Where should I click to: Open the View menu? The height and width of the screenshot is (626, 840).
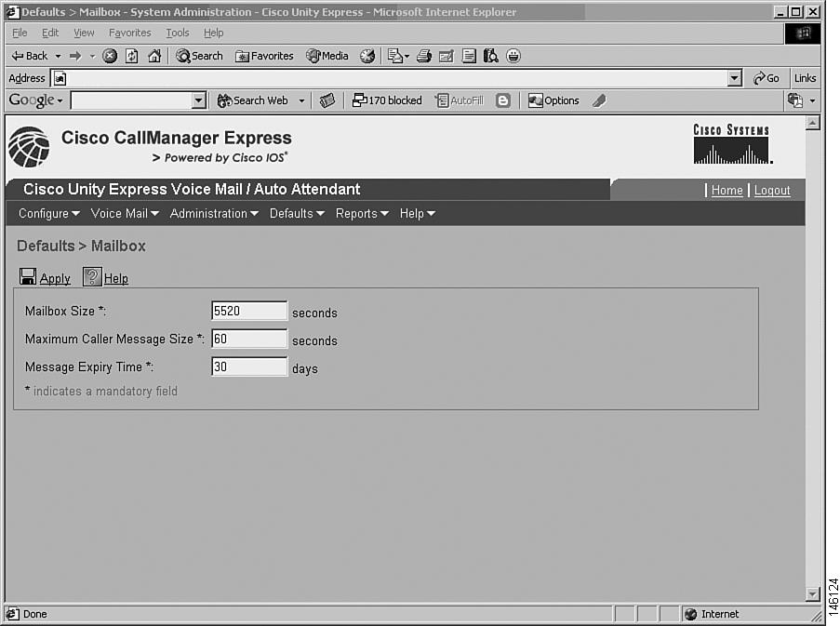[84, 33]
